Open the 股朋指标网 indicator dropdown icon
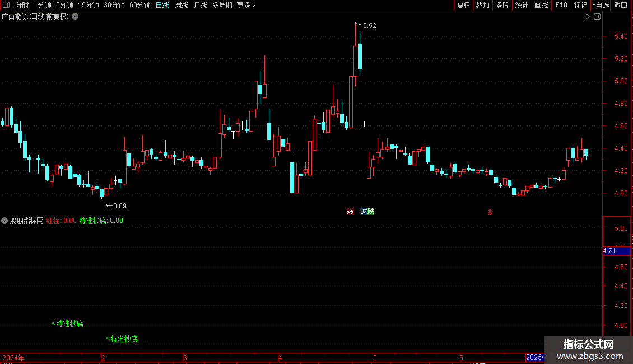Viewport: 633px width, 364px height. point(4,221)
